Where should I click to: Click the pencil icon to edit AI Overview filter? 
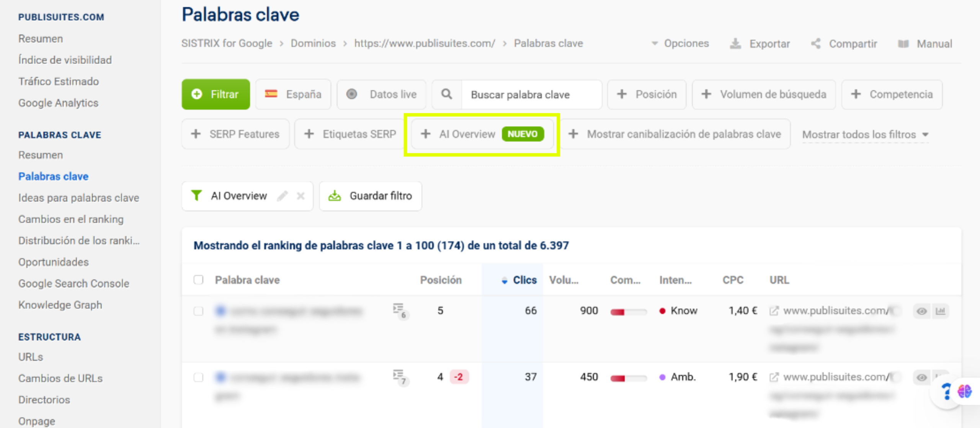tap(283, 196)
